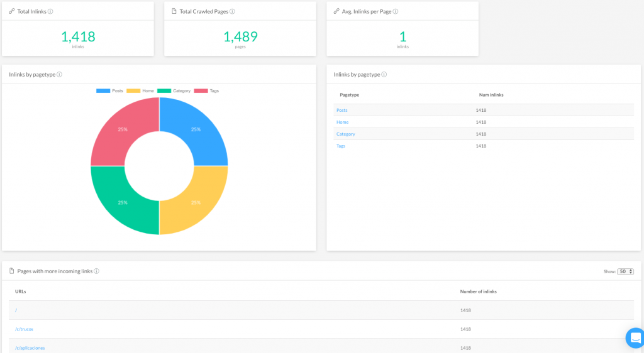Click the yellow Home donut segment
This screenshot has width=644, height=353.
click(196, 203)
